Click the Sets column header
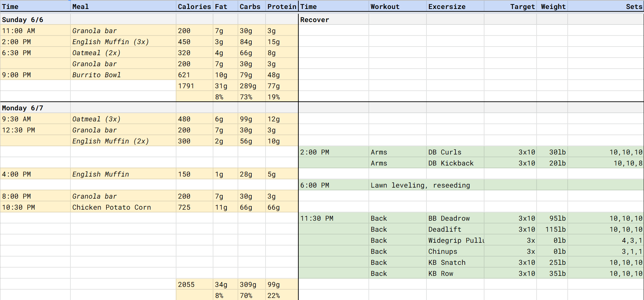Viewport: 644px width, 300px height. tap(606, 6)
